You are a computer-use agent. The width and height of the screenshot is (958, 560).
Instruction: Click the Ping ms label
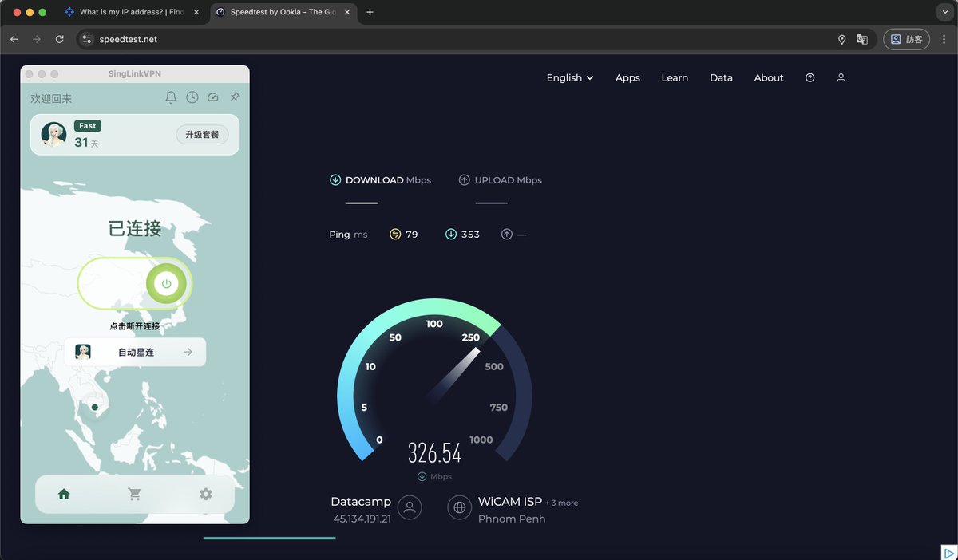(348, 235)
